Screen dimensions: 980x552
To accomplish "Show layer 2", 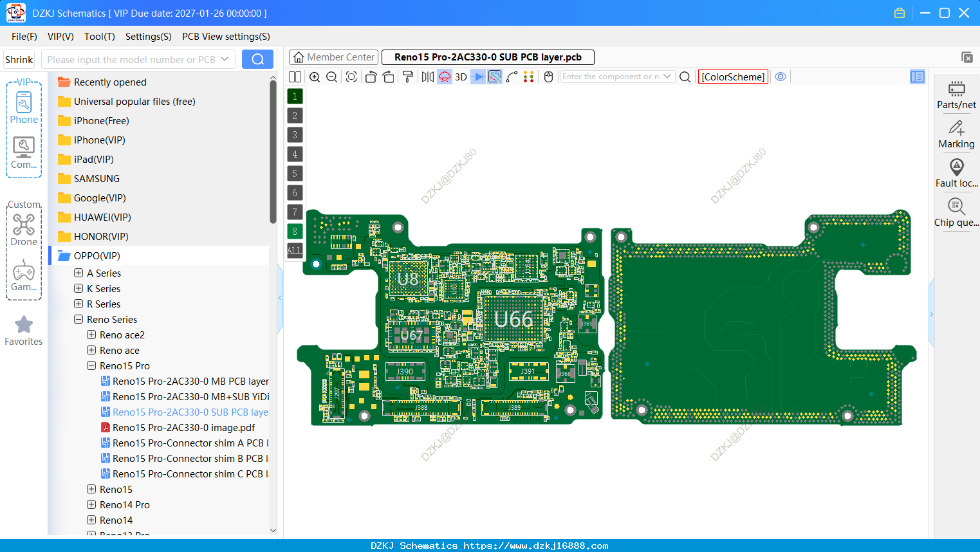I will tap(295, 116).
